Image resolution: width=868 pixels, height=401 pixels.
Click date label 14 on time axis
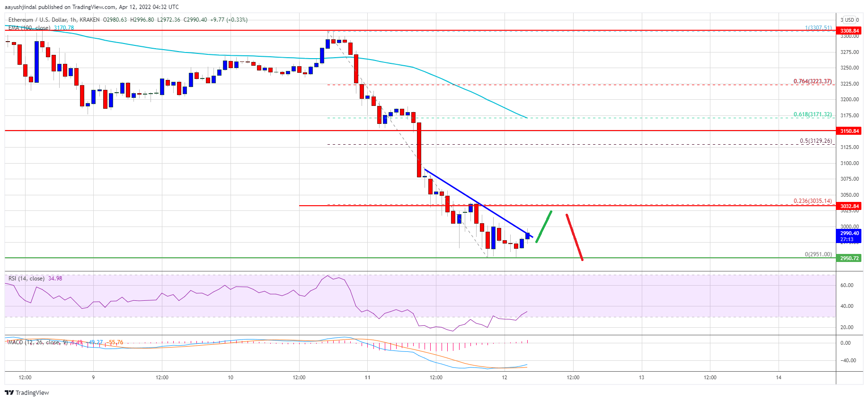(x=779, y=377)
